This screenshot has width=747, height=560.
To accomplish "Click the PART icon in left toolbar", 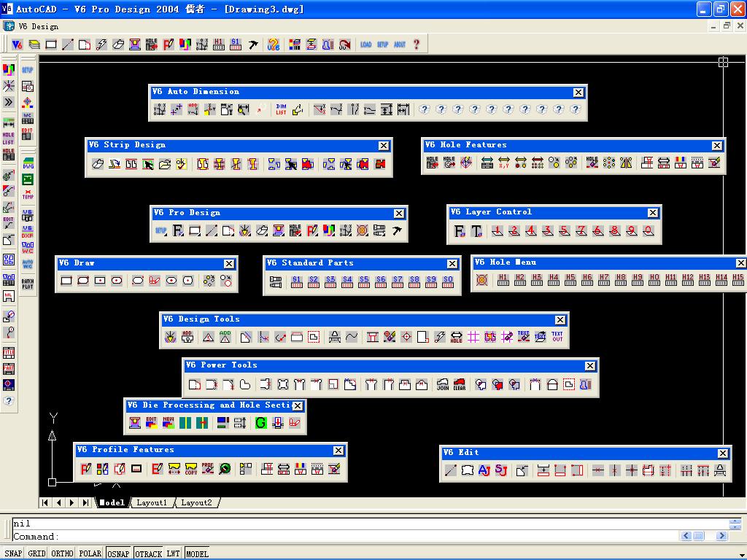I will 9,368.
